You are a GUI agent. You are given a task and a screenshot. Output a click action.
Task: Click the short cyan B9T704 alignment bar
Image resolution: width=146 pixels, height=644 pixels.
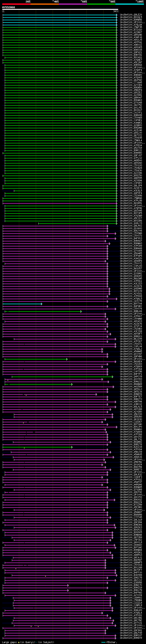[x=22, y=304]
